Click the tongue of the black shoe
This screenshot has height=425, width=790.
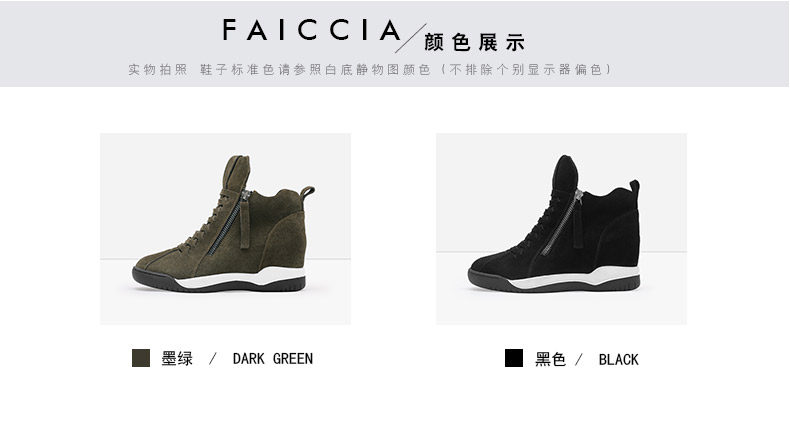[565, 172]
